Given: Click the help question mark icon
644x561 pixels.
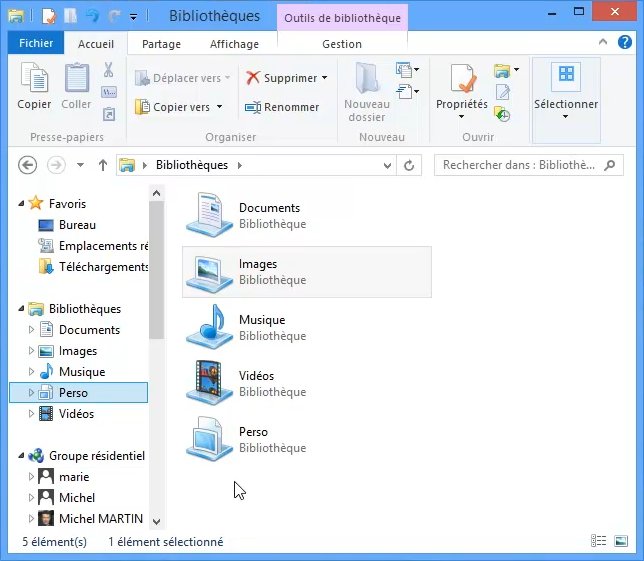Looking at the screenshot, I should coord(623,43).
